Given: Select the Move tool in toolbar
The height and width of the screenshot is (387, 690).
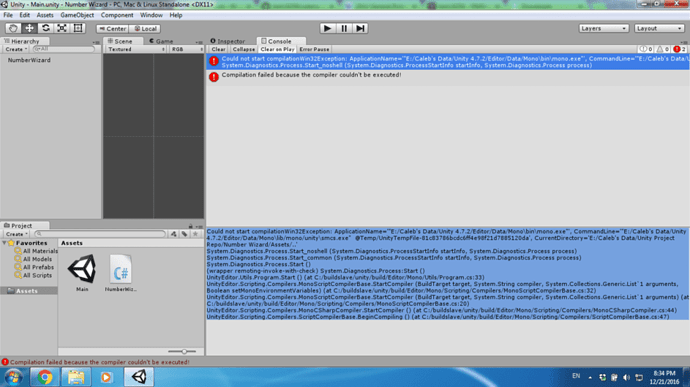Looking at the screenshot, I should click(29, 28).
